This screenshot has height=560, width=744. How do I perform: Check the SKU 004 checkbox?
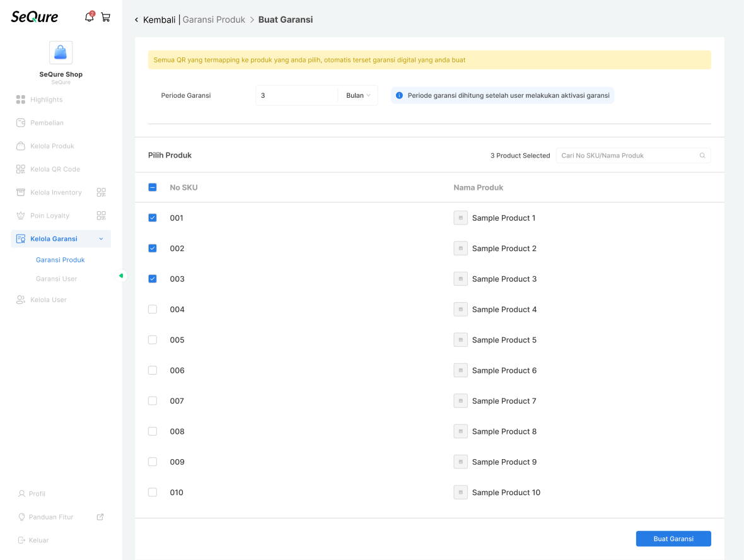[153, 309]
